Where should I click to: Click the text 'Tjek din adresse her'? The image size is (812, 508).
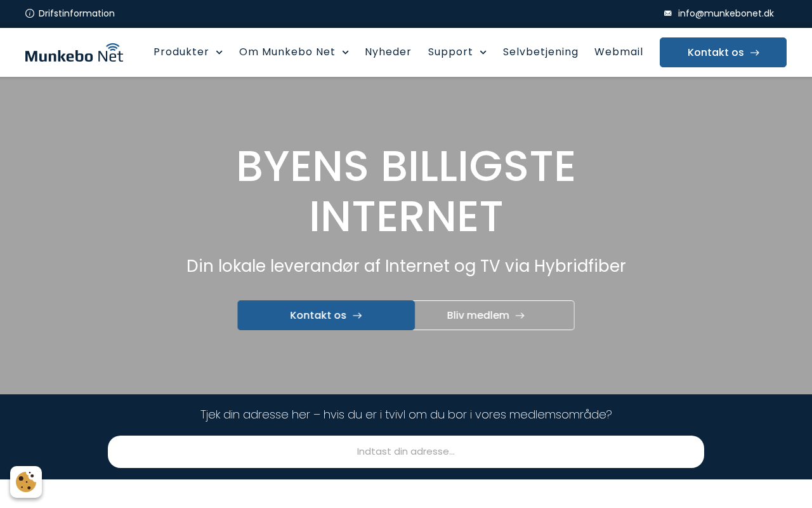(x=255, y=415)
